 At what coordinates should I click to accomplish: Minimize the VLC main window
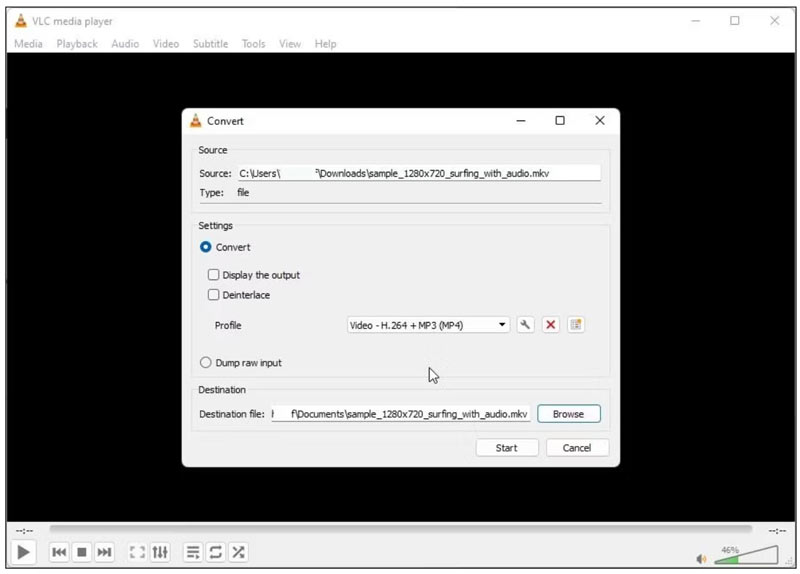point(695,21)
